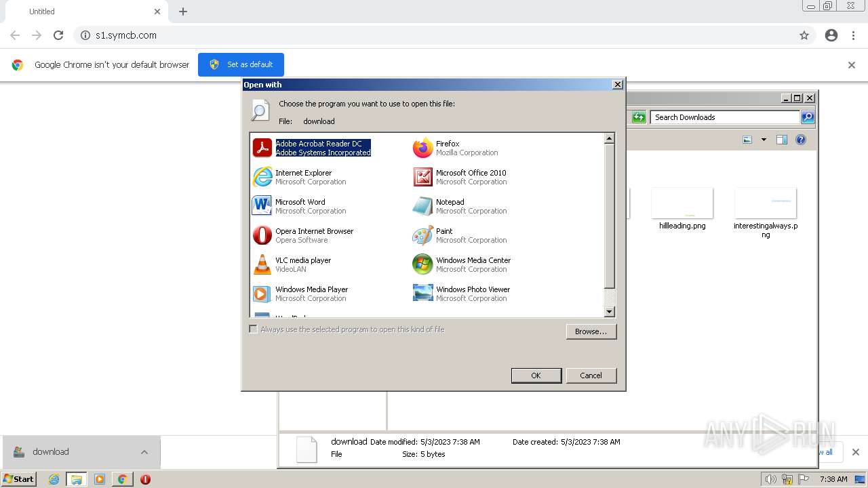Select the VLC media player icon
The height and width of the screenshot is (488, 868).
(x=262, y=264)
